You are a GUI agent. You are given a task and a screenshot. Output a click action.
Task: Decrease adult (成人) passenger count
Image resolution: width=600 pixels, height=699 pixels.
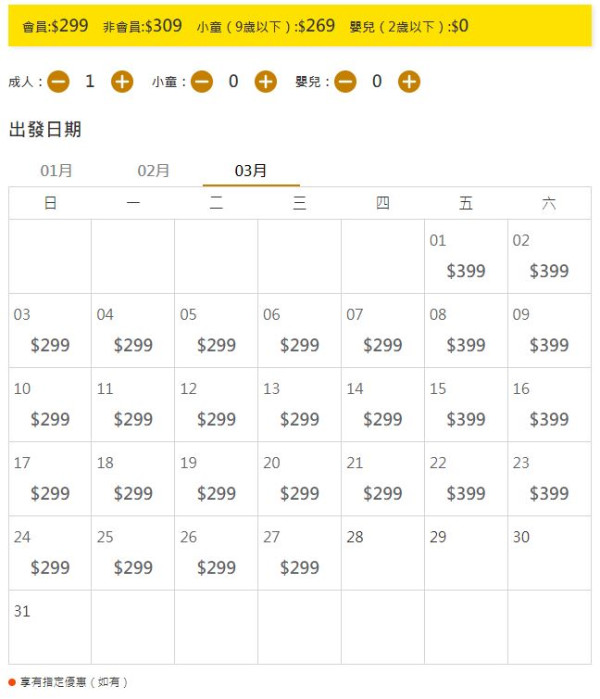[58, 82]
